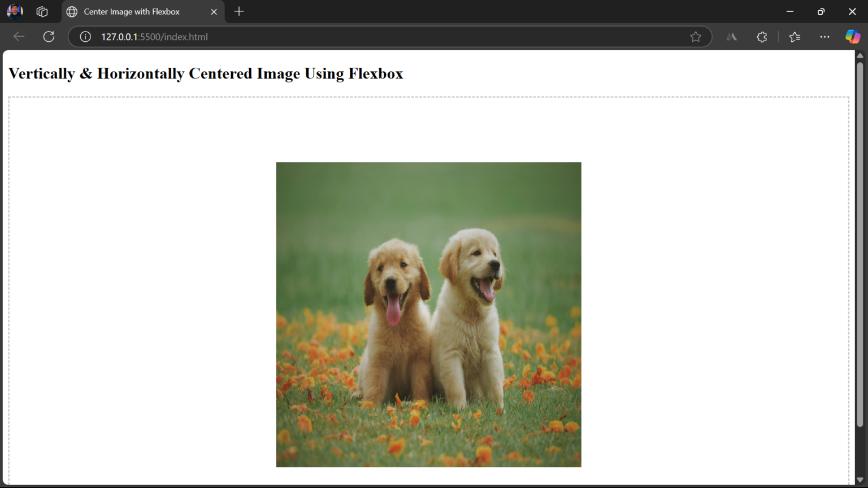Open the tab actions (workspaces) icon
Image resolution: width=868 pixels, height=488 pixels.
[x=42, y=11]
